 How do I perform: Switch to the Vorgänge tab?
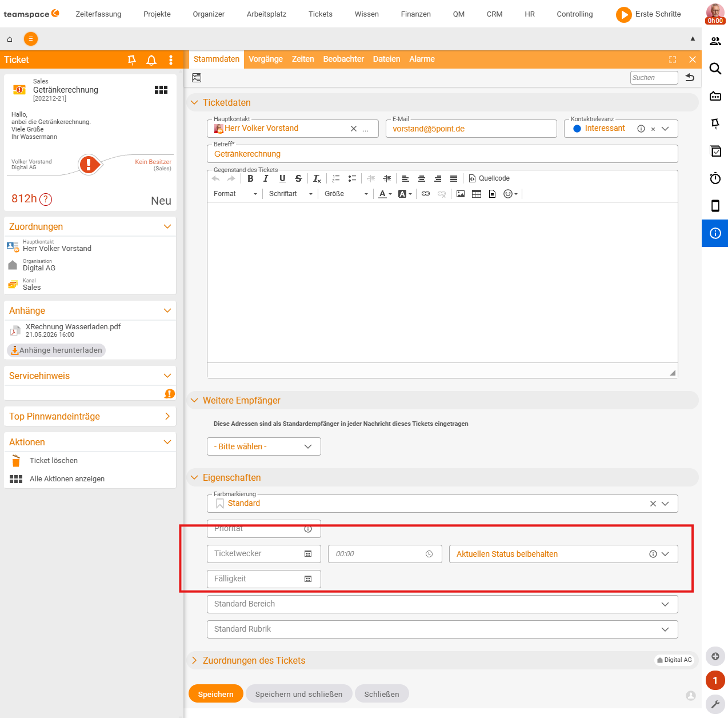(266, 59)
